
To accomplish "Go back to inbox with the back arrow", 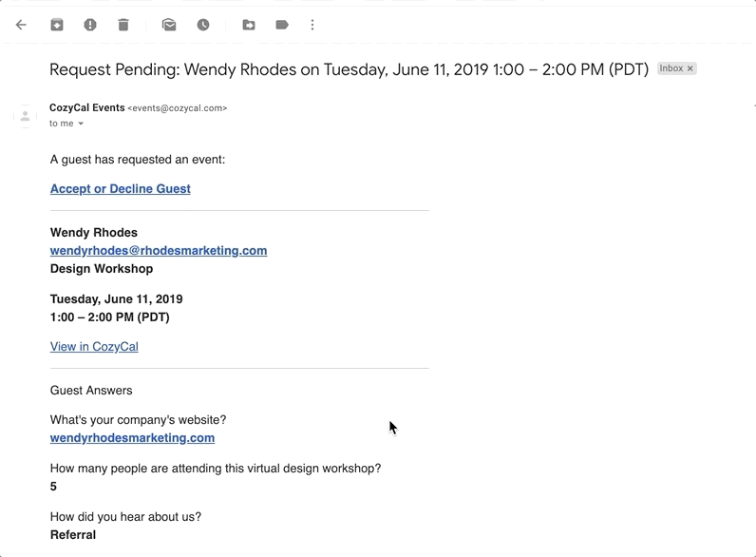I will pyautogui.click(x=21, y=25).
